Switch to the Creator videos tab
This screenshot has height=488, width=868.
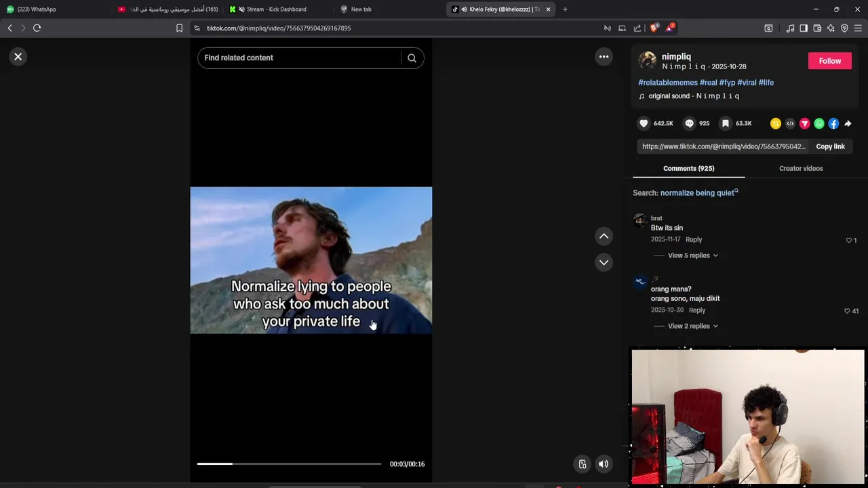(801, 168)
